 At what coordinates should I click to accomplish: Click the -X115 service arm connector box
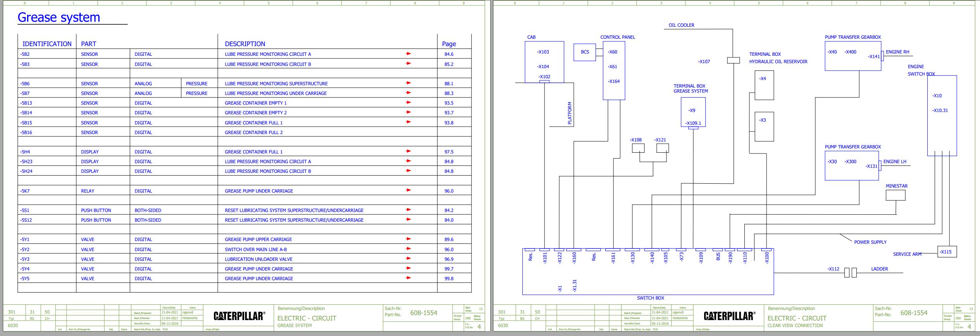click(x=947, y=252)
